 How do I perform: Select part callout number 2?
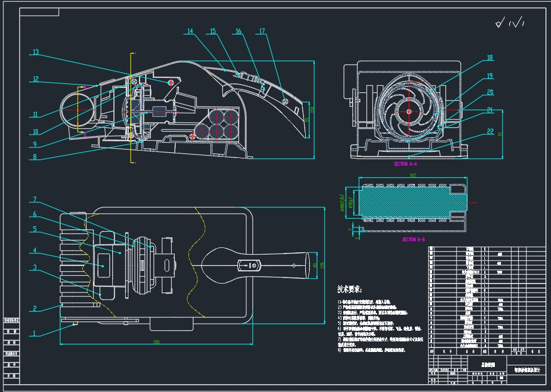click(34, 309)
